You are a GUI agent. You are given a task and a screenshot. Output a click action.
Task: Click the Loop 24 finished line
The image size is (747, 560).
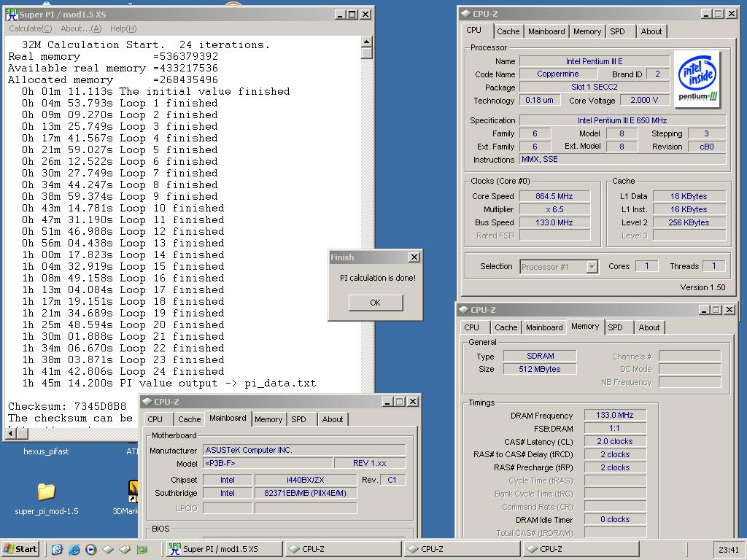click(x=123, y=371)
